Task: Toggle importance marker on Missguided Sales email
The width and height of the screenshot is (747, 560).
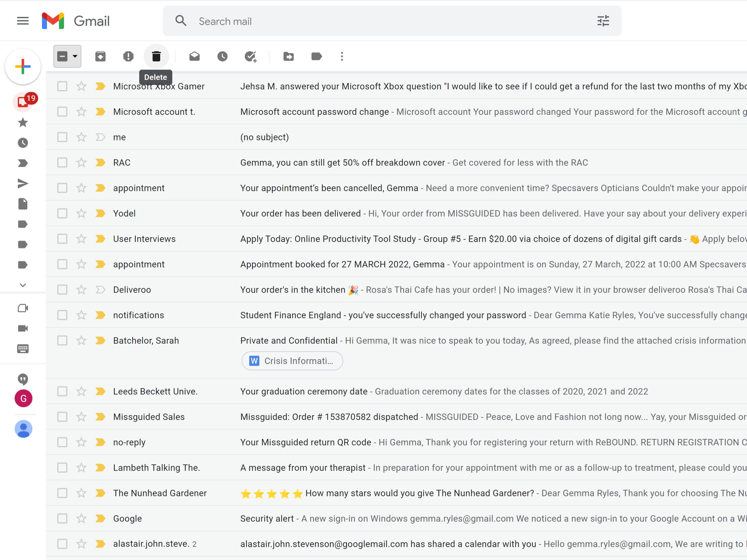Action: click(x=100, y=417)
